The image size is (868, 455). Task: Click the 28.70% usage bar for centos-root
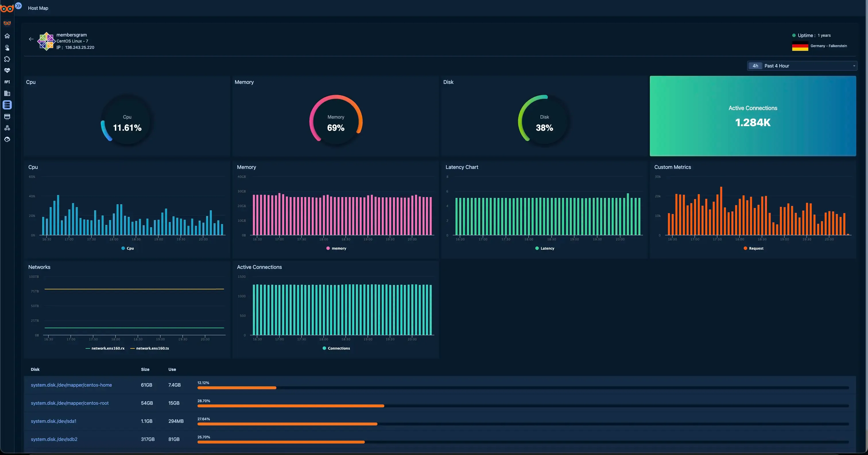pos(523,406)
